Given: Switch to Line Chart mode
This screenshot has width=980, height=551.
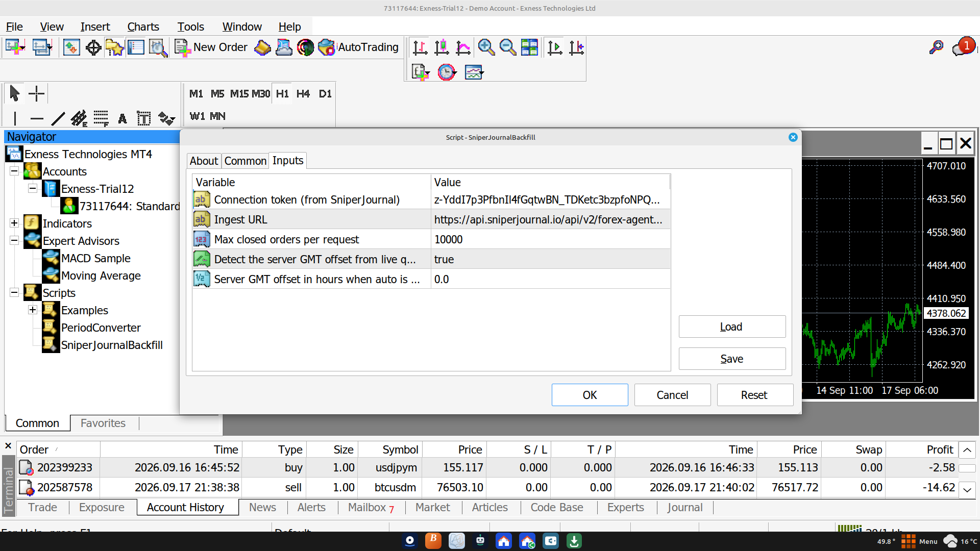Looking at the screenshot, I should point(463,47).
